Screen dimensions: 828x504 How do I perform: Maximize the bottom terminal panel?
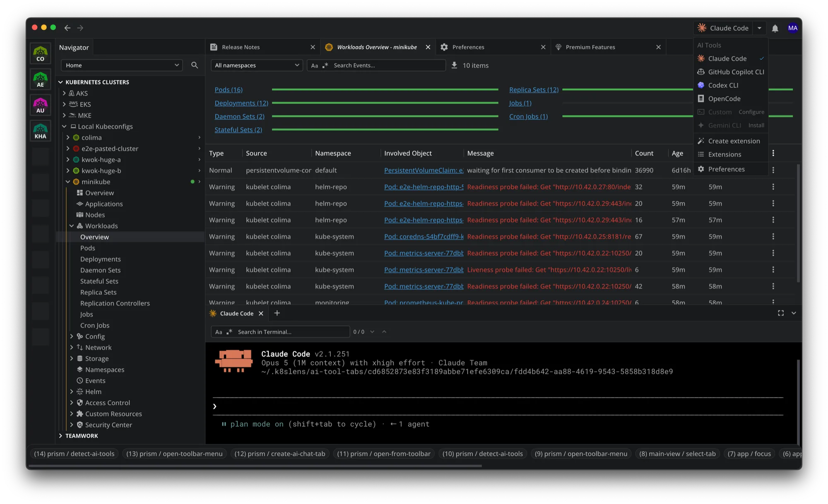(781, 313)
